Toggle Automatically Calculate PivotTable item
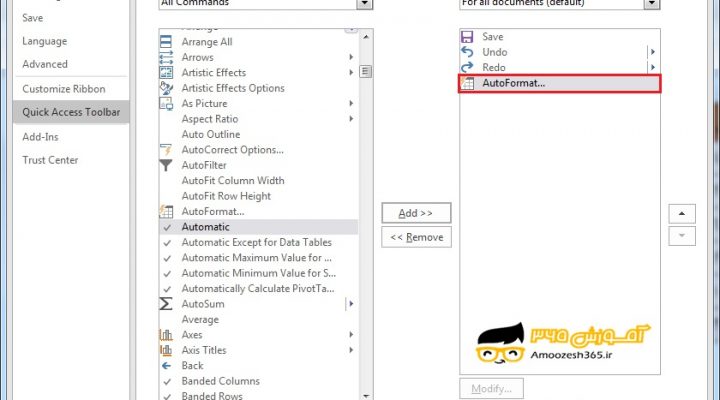 pos(258,288)
